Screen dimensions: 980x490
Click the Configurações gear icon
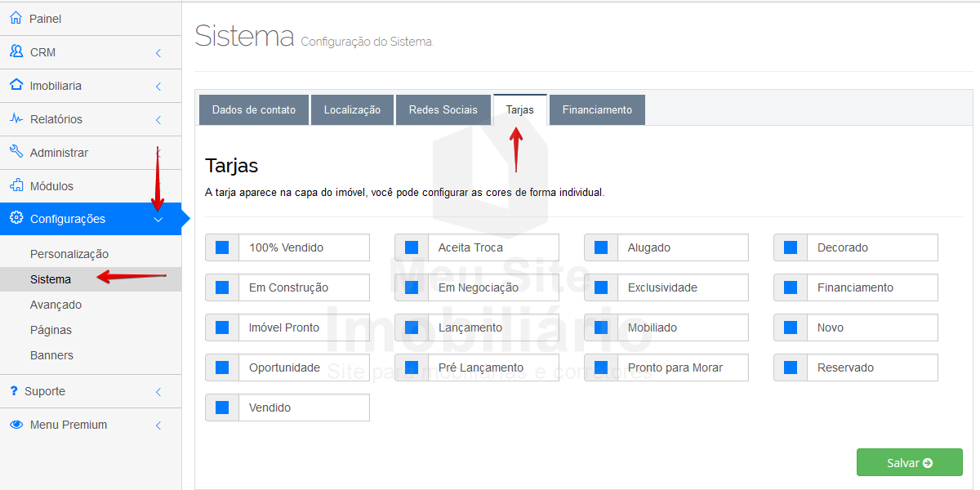tap(16, 218)
